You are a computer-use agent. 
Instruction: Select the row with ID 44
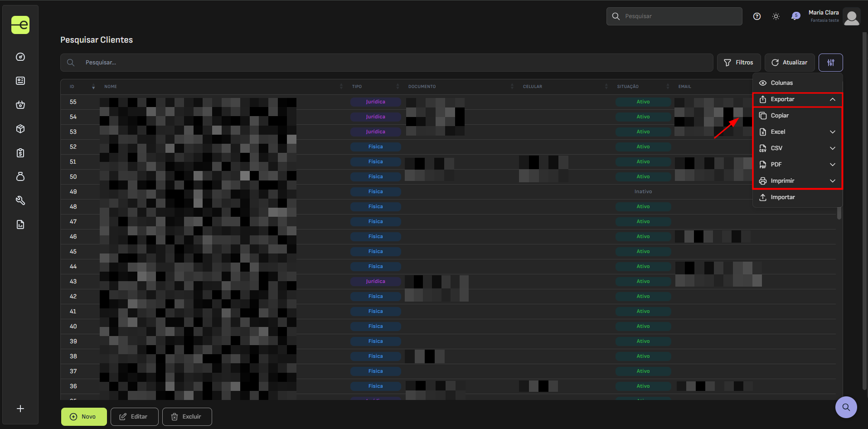pyautogui.click(x=448, y=267)
